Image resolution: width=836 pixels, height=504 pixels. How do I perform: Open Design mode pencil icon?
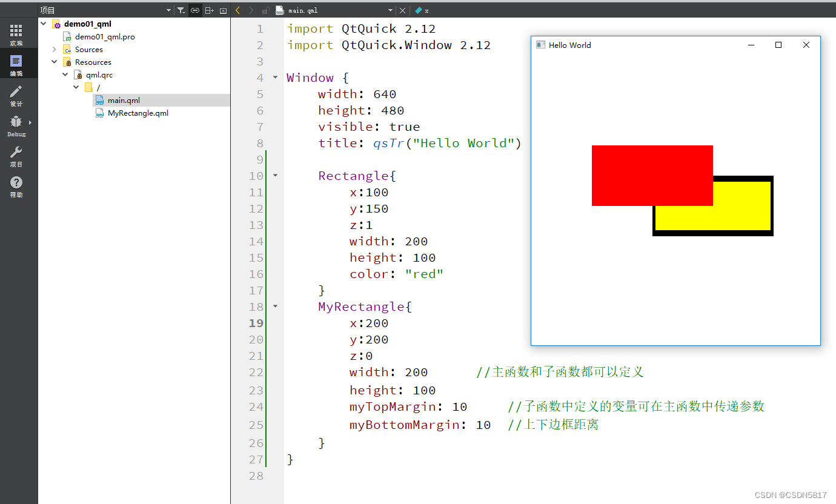[16, 91]
